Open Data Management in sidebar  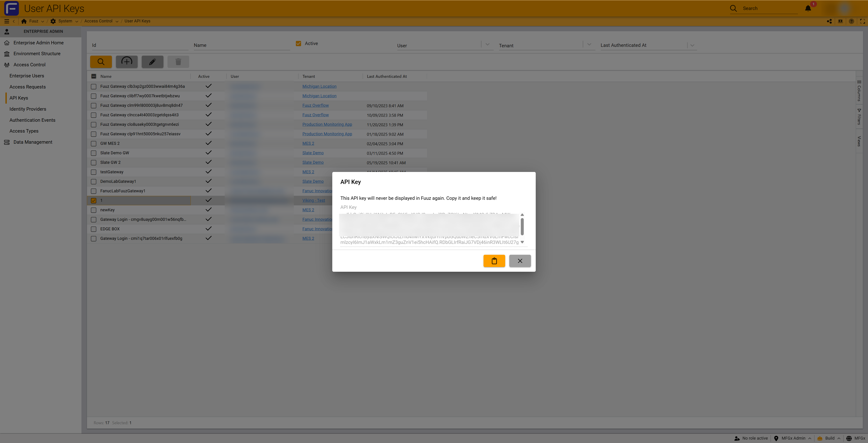tap(33, 142)
